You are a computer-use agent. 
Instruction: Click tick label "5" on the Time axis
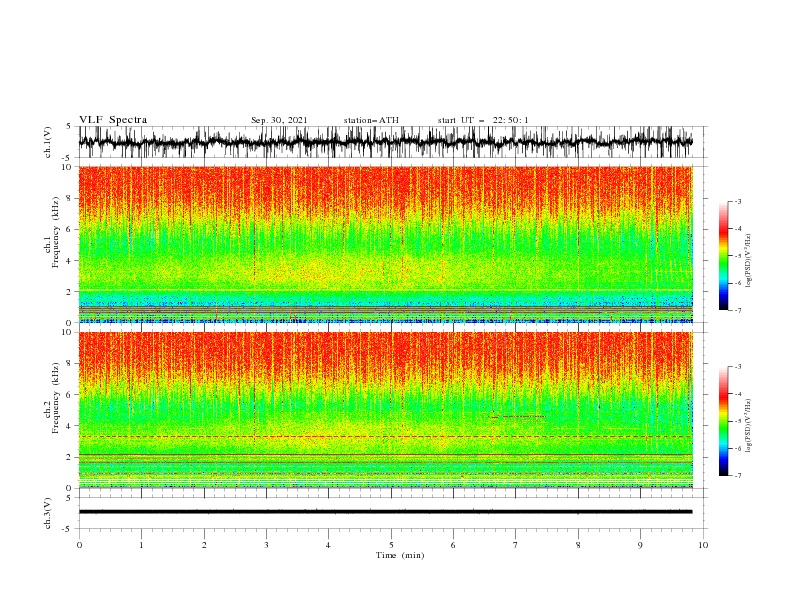coord(391,545)
